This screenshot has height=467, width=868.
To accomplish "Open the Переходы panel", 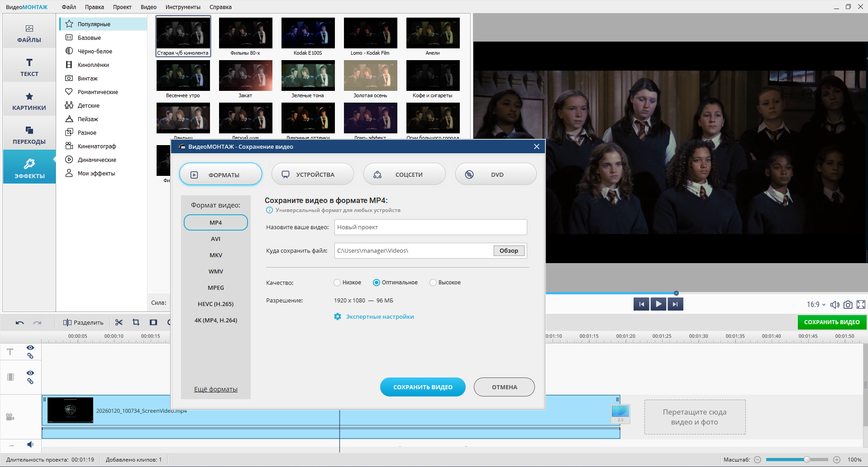I will click(29, 135).
